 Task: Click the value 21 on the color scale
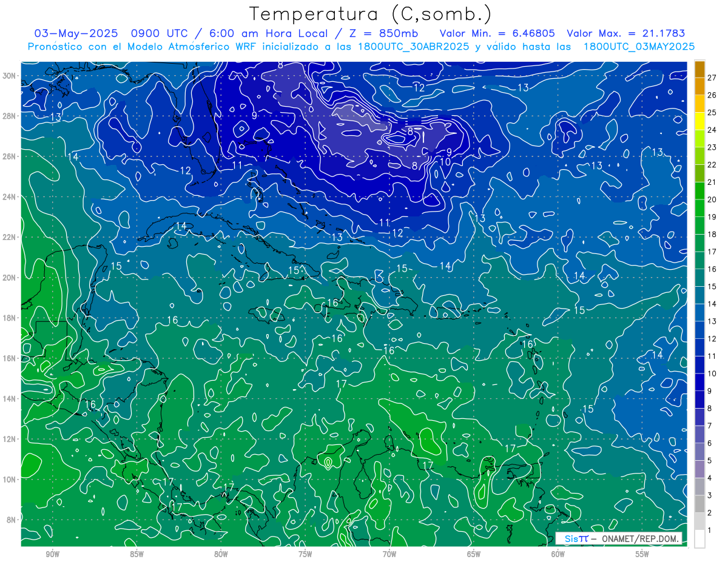tap(712, 182)
